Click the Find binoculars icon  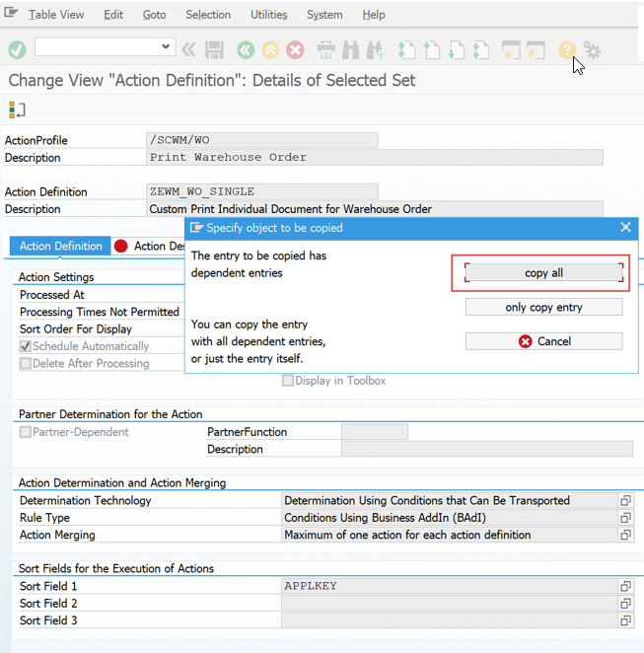(x=350, y=50)
